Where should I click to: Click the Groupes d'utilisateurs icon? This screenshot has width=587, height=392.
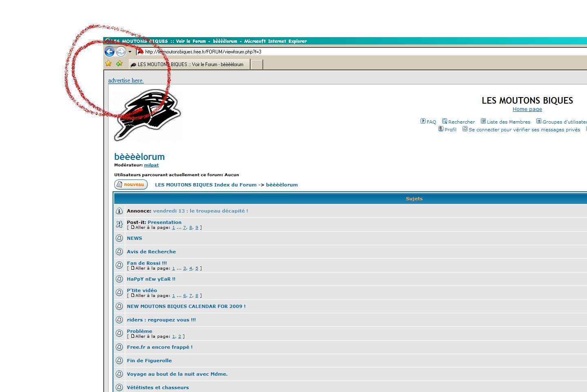539,121
